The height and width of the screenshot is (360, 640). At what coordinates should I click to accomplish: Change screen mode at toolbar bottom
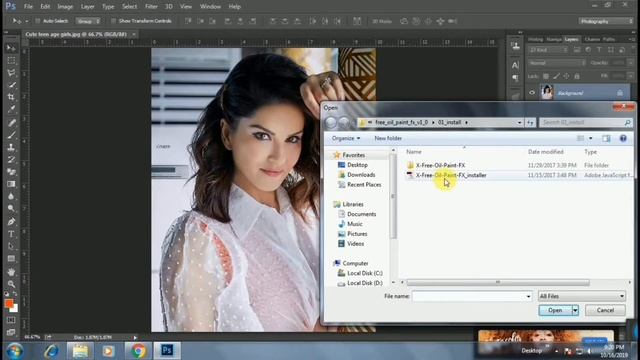click(11, 332)
